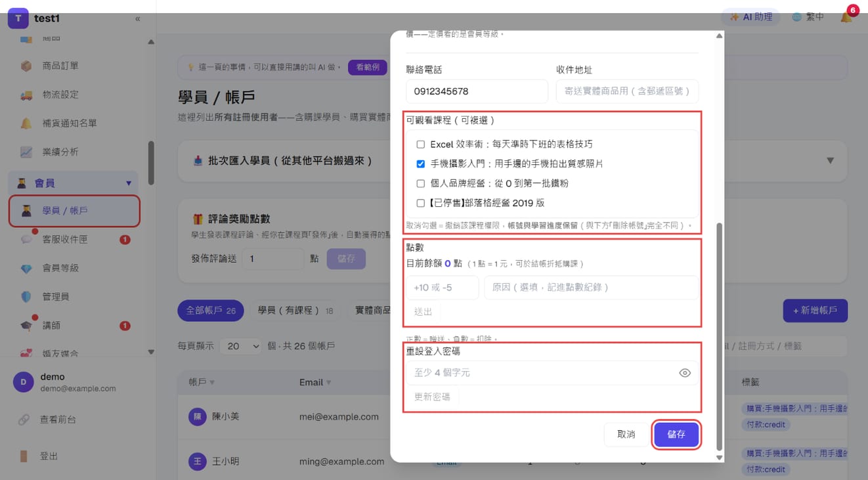Click the 發佈評論送 points number field
This screenshot has height=480, width=868.
point(272,259)
